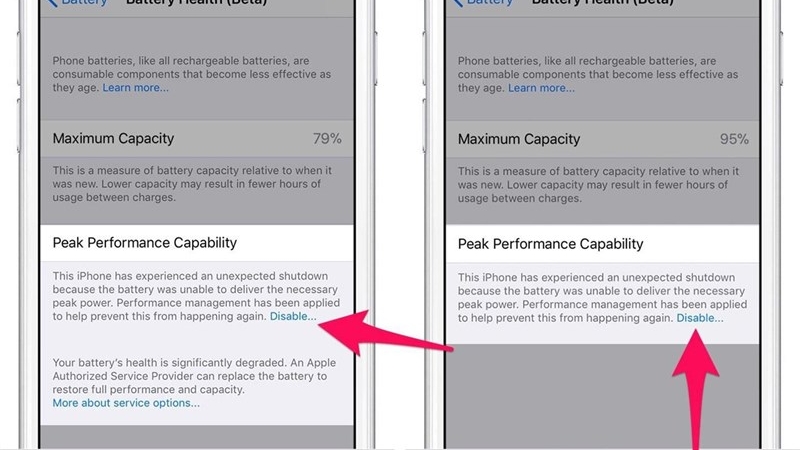Open More about service options link
The height and width of the screenshot is (450, 800).
(x=126, y=403)
